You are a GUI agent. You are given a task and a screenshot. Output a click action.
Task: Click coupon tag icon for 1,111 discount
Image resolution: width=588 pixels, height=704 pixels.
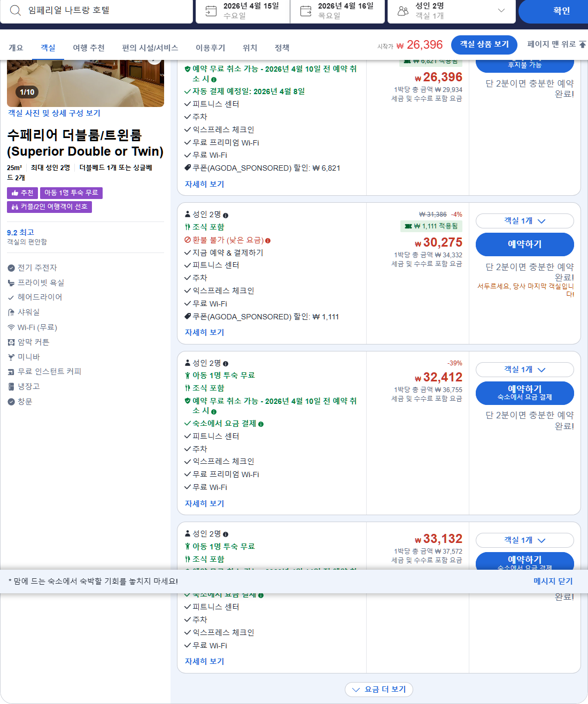coord(188,317)
